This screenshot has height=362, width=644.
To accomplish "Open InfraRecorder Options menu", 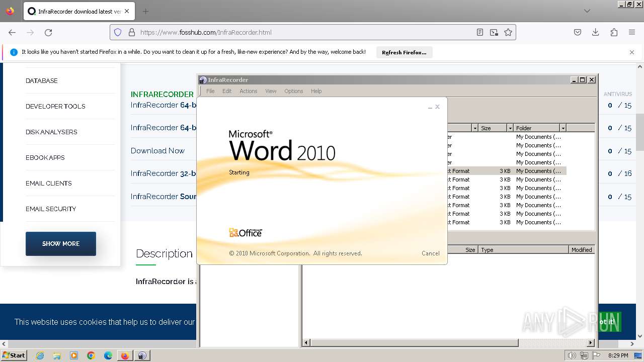I will (293, 91).
